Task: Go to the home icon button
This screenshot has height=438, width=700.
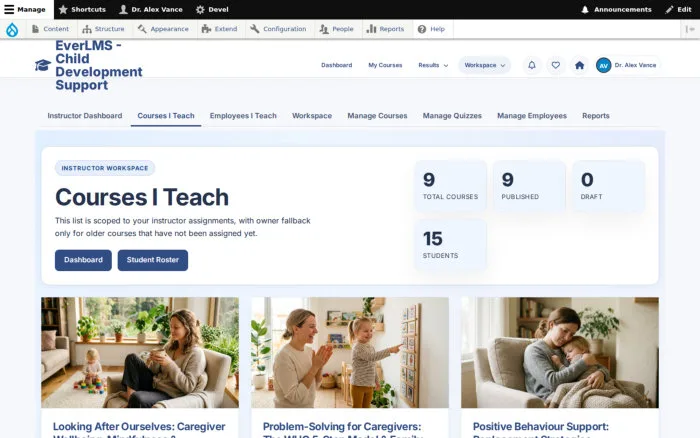Action: tap(579, 65)
